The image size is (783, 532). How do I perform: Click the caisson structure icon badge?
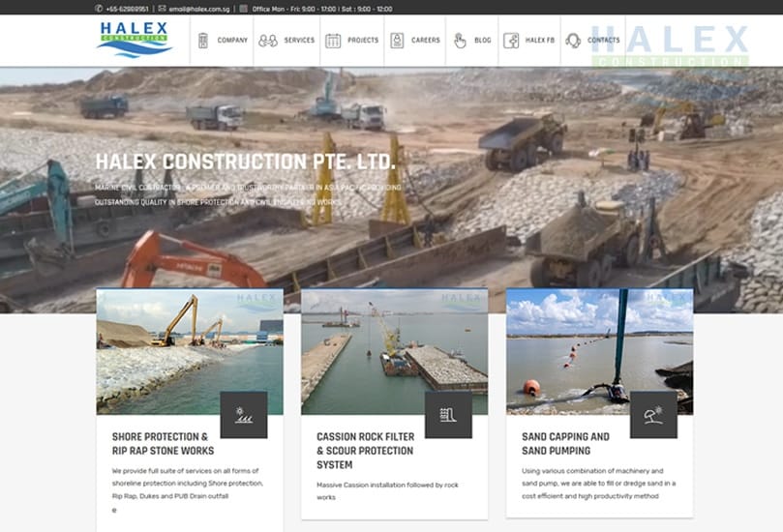(448, 415)
